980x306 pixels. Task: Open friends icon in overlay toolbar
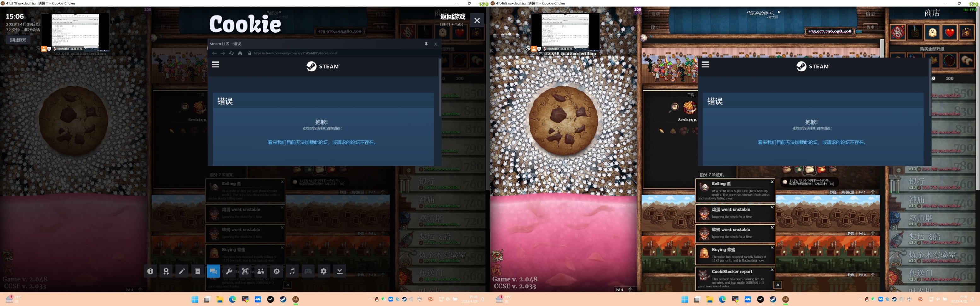[261, 271]
